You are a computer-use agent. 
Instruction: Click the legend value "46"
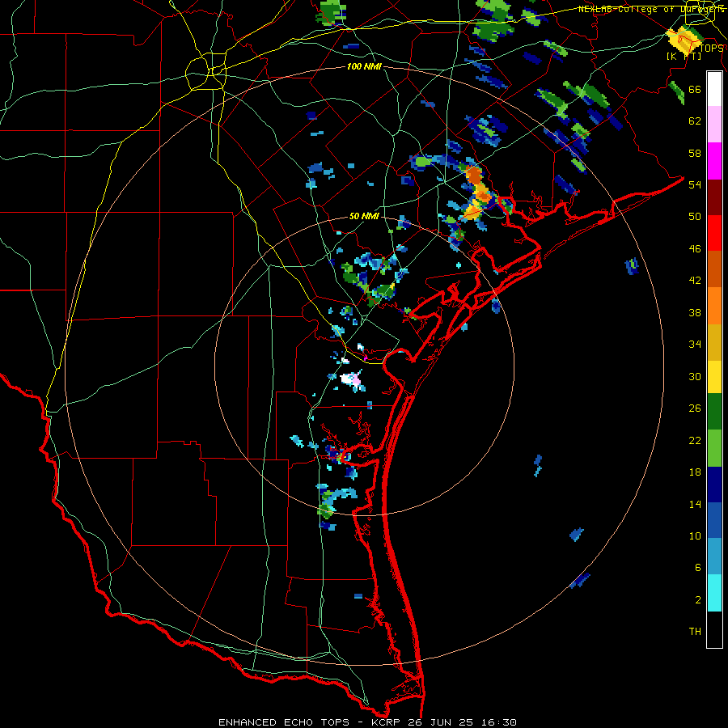point(695,249)
